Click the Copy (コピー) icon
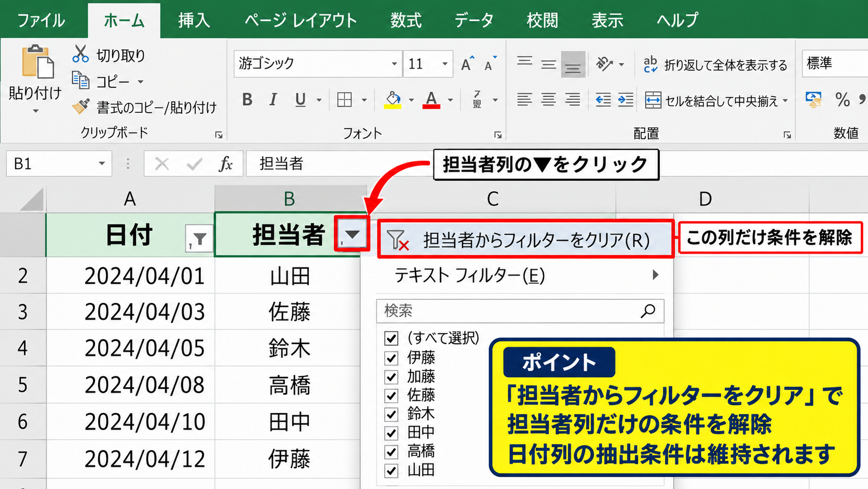This screenshot has width=868, height=489. (x=80, y=81)
